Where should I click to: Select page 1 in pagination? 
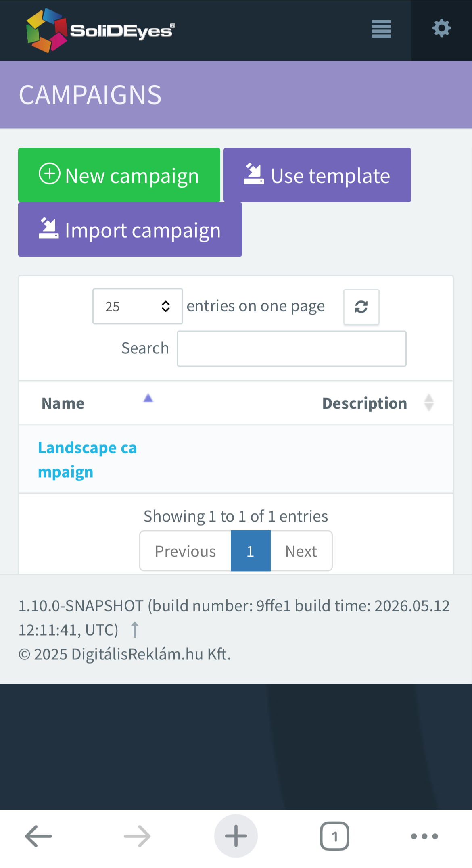point(250,551)
